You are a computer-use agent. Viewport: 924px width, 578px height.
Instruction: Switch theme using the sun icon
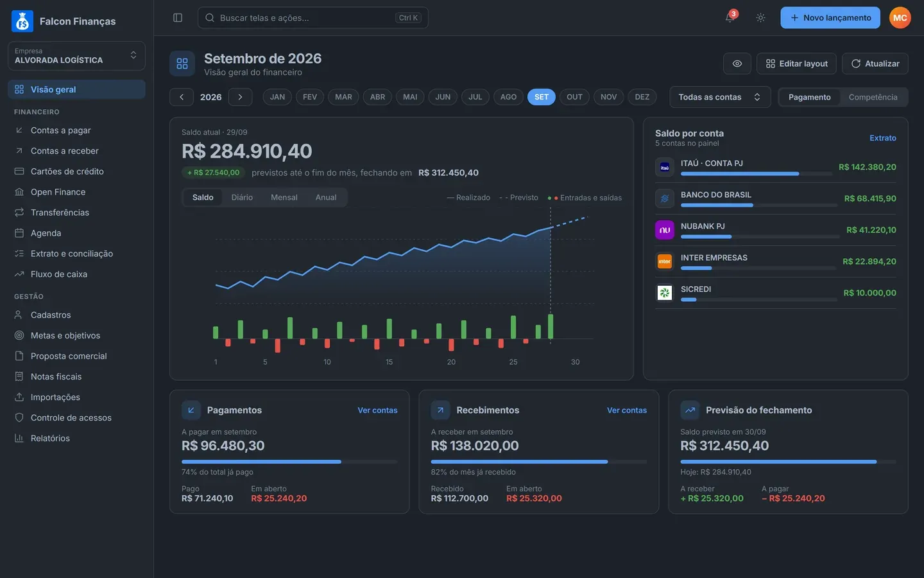pos(760,18)
